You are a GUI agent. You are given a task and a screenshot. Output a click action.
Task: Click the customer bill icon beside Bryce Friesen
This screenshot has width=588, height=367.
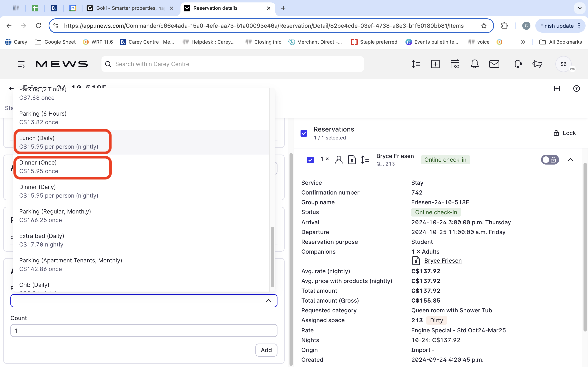(352, 160)
